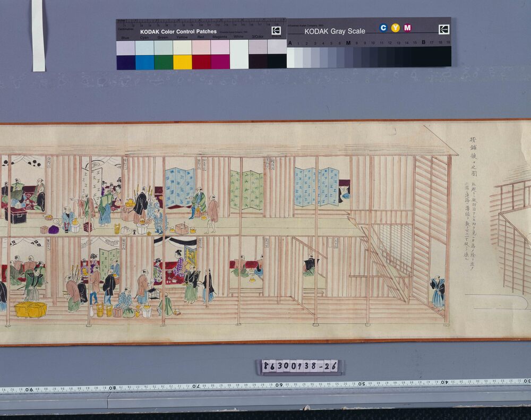This screenshot has width=531, height=420.
Task: Select the pale pink tint above the red patch
Action: coord(201,47)
